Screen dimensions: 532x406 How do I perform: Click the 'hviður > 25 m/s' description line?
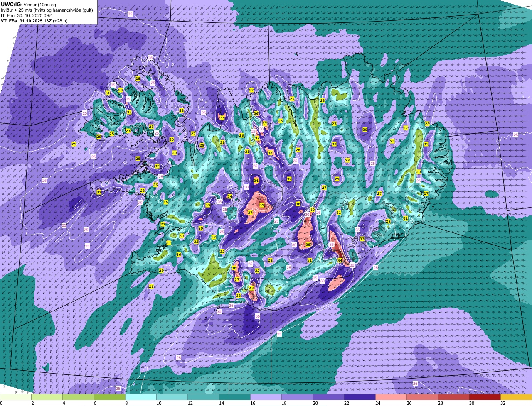click(47, 10)
